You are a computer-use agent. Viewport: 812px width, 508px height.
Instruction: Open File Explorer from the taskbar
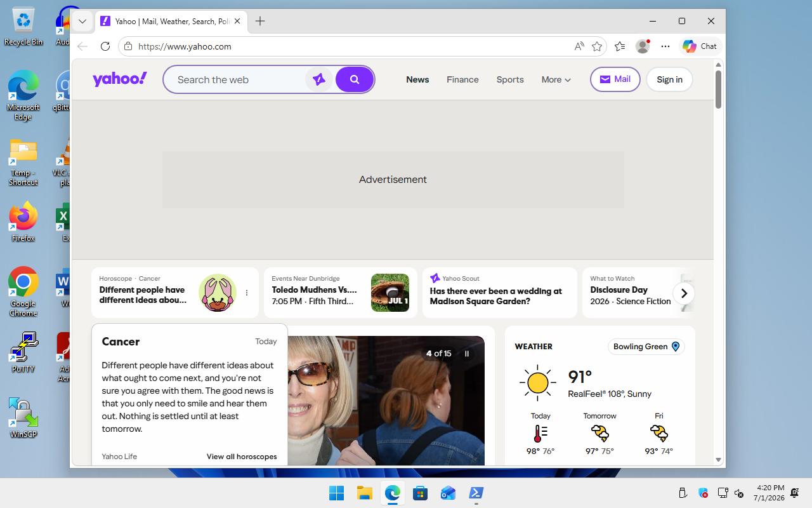pyautogui.click(x=364, y=493)
